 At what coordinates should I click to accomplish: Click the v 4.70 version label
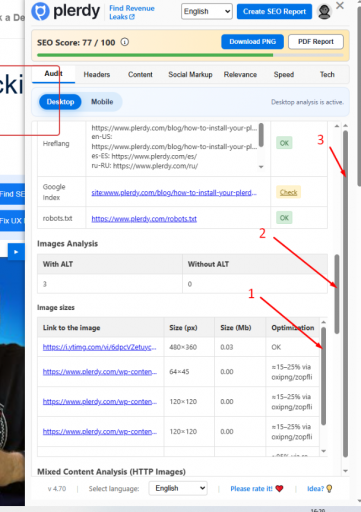57,489
